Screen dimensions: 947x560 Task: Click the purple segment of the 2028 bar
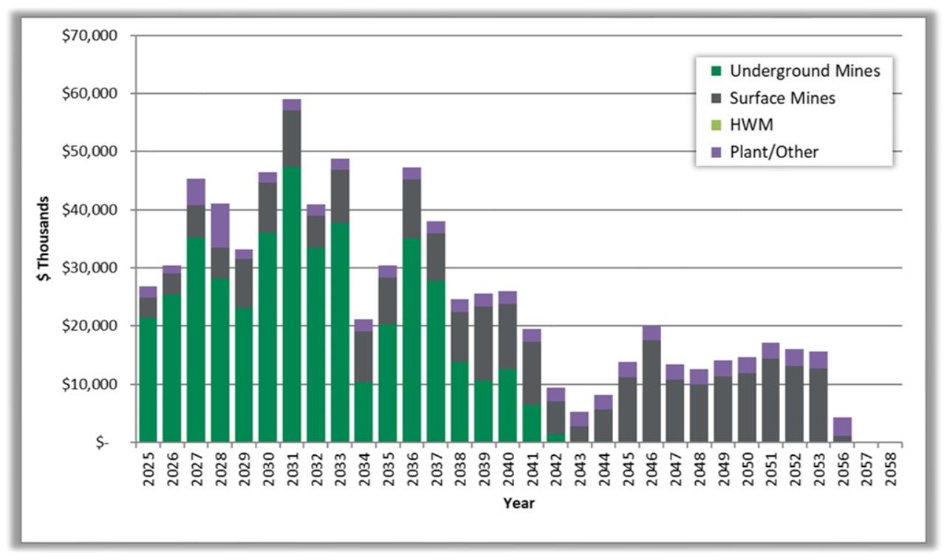[x=220, y=225]
